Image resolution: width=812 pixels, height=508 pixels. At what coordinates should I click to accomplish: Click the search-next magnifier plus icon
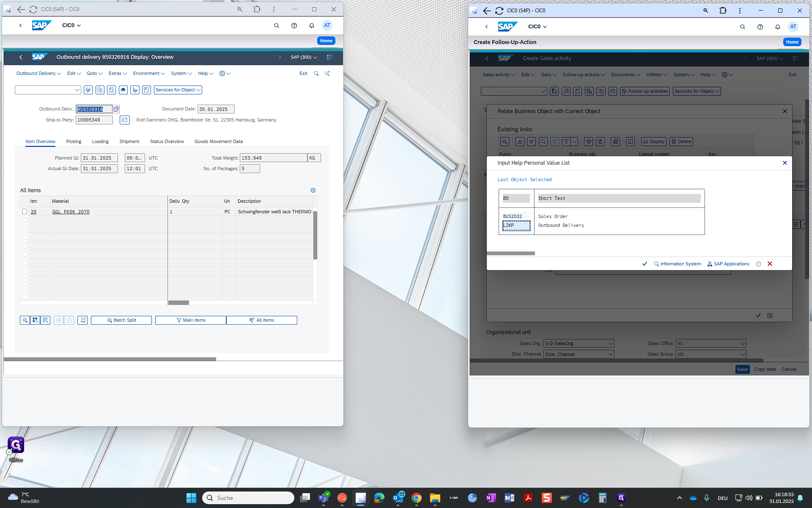click(327, 74)
